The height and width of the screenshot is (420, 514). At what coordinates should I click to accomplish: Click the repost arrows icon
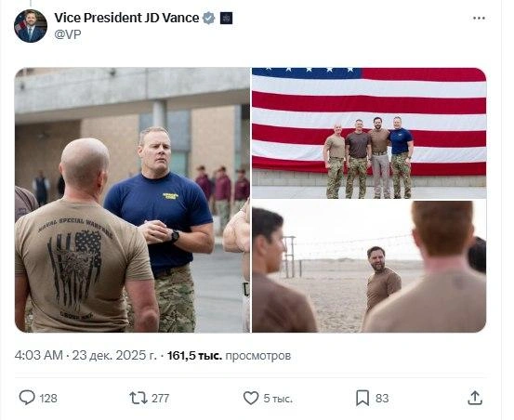(x=138, y=398)
